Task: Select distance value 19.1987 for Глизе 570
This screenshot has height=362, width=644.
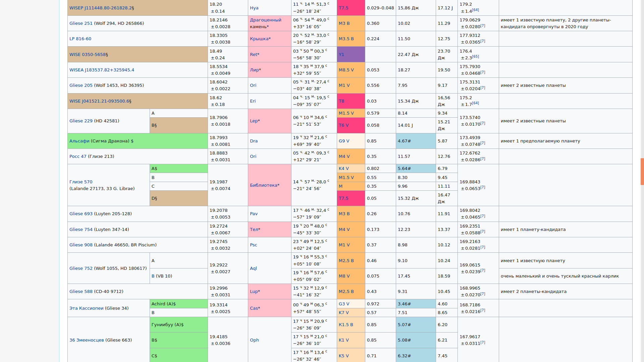Action: coord(218,182)
